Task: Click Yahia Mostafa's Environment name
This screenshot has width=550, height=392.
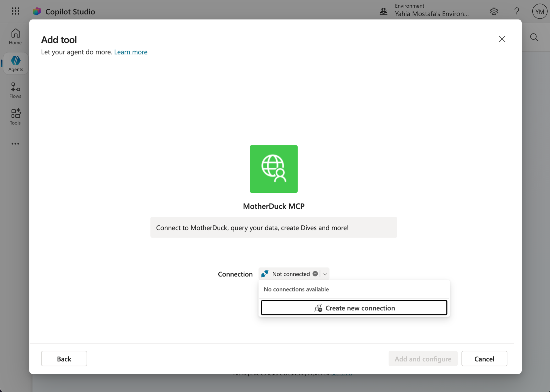Action: coord(432,14)
